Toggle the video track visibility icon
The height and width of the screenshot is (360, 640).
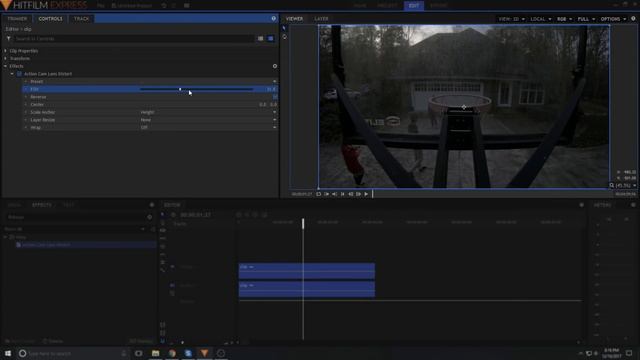[x=172, y=267]
